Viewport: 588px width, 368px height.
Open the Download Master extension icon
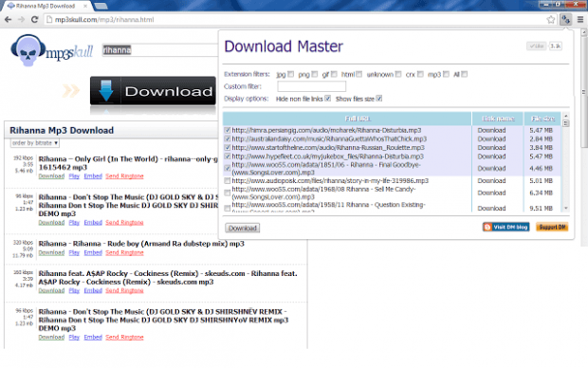565,20
